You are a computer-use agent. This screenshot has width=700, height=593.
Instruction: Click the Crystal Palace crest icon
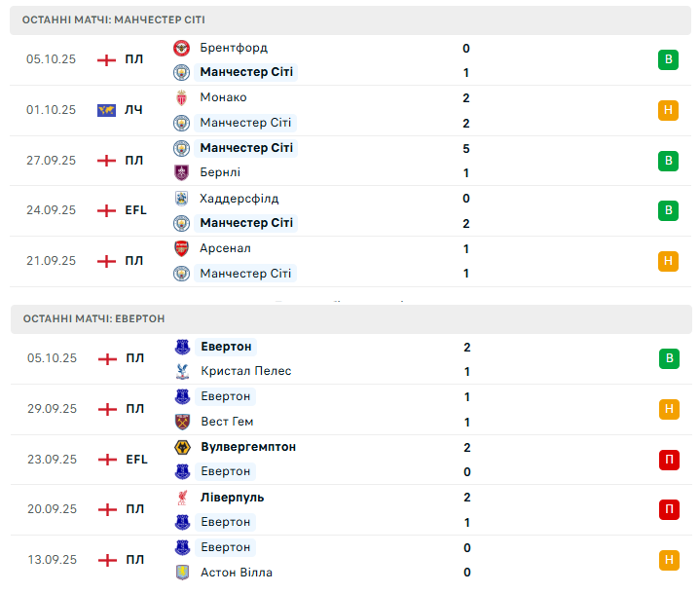pyautogui.click(x=181, y=371)
